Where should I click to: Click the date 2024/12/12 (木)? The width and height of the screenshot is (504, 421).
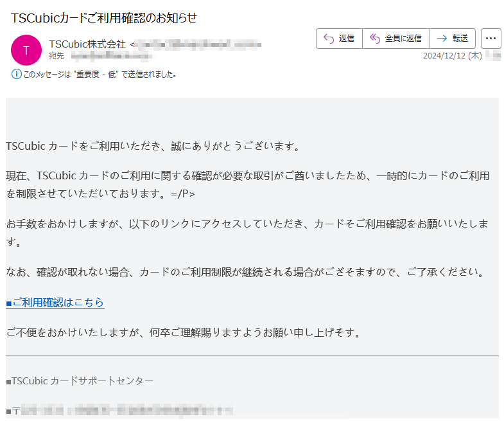click(452, 56)
